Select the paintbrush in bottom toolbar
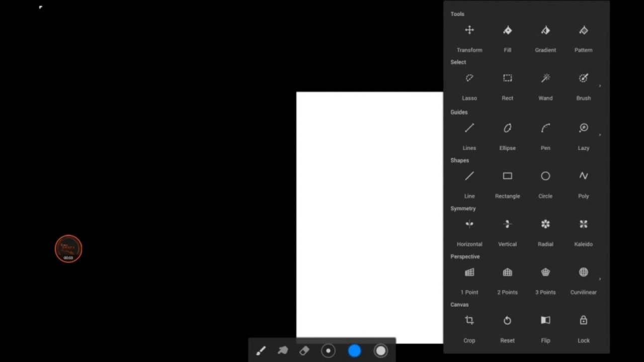 [261, 351]
